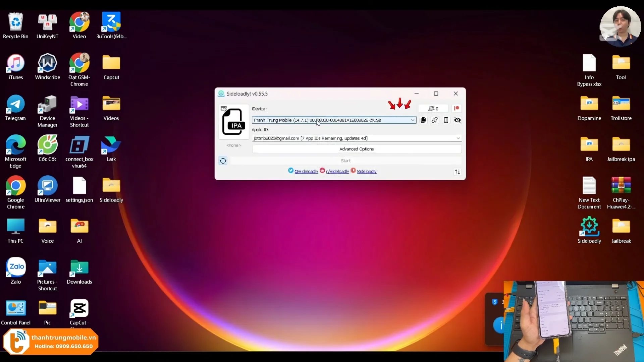Click the broken-link unpair icon in Sideloadly
Image resolution: width=644 pixels, height=362 pixels.
[x=435, y=120]
